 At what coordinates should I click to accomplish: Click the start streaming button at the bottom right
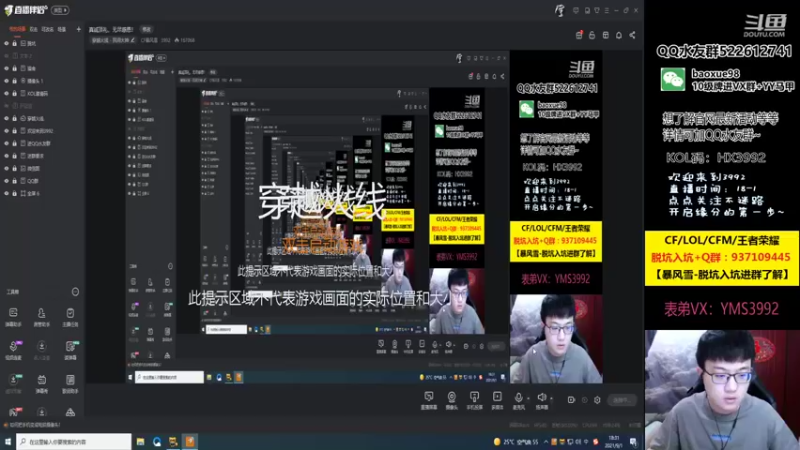621,400
